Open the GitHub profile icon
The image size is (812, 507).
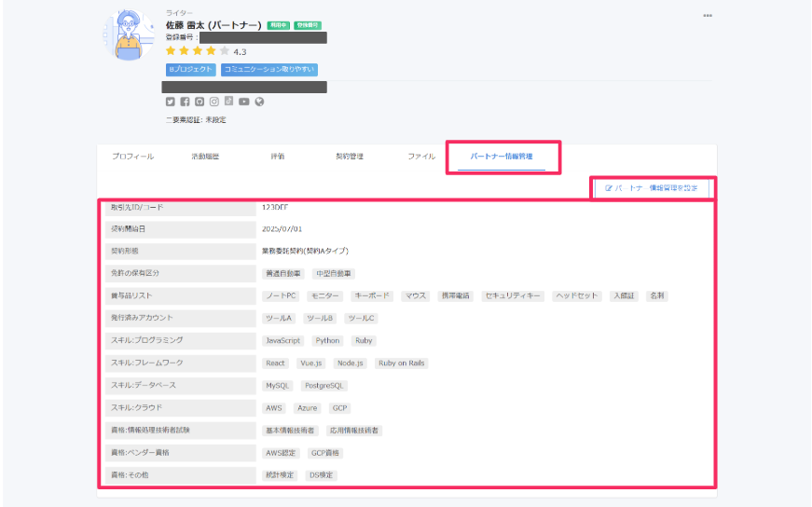(x=200, y=102)
